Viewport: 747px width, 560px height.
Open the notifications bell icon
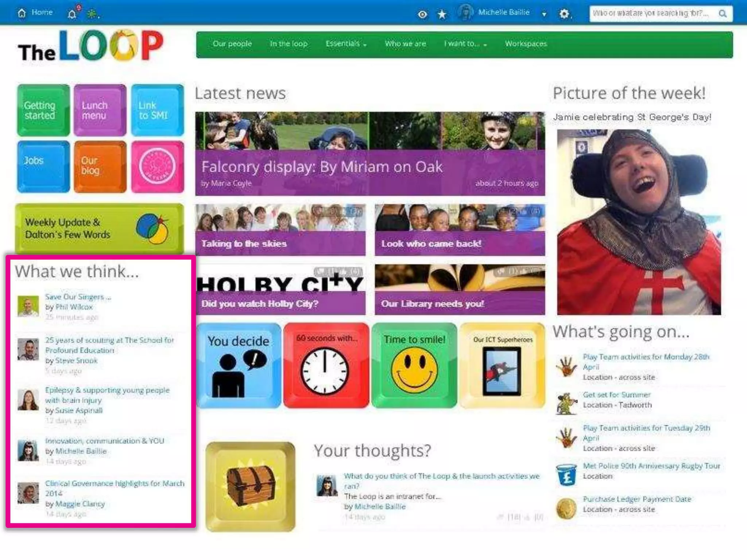[x=72, y=14]
